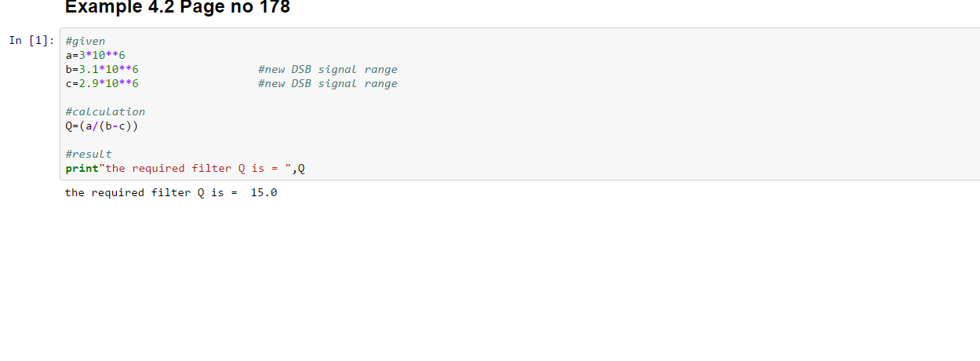Click the DSB comment beside the b assignment
Screen dimensions: 980x361
click(327, 69)
